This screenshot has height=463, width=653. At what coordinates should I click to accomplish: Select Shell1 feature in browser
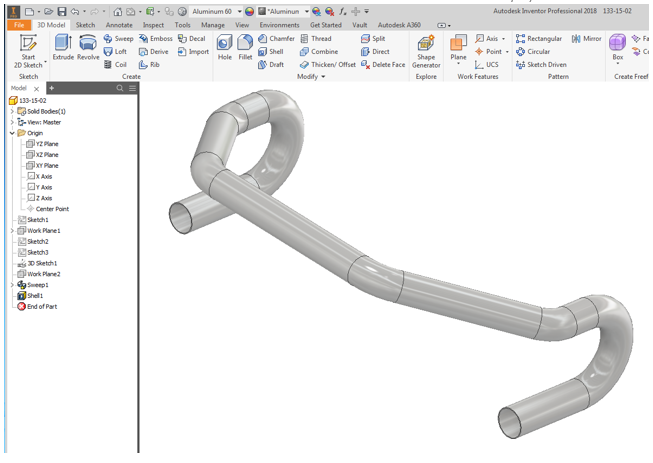[x=30, y=296]
